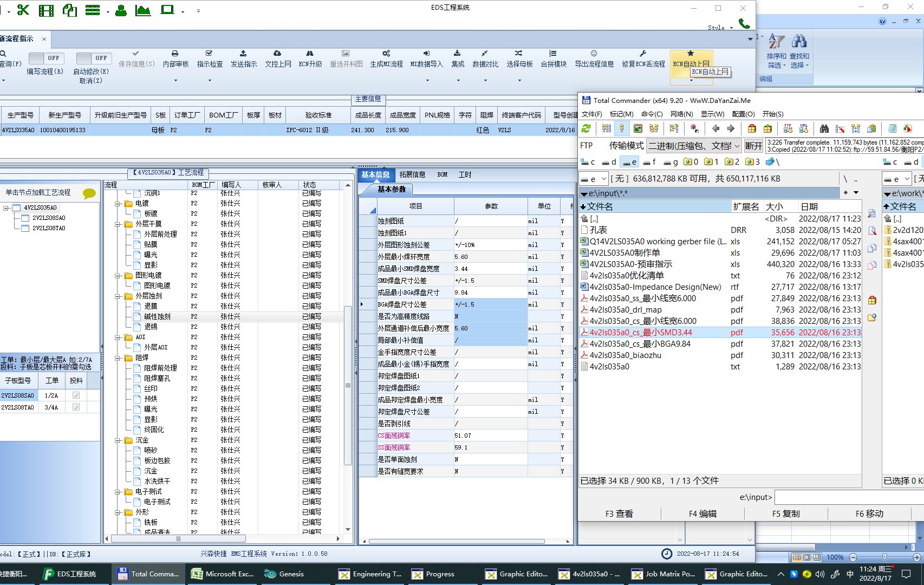
Task: Click the refresh icon in Total Commander toolbar
Action: (x=586, y=128)
